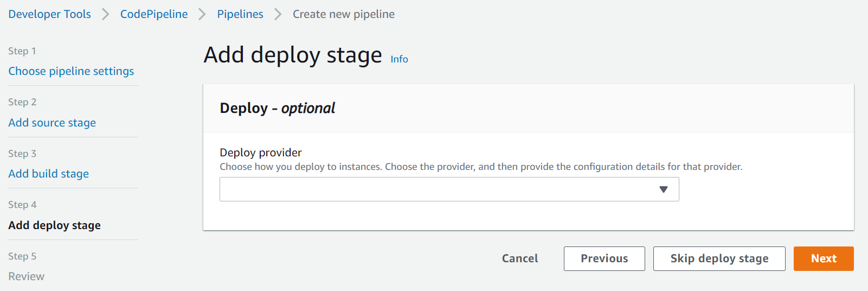Click the Review step in sidebar

coord(27,276)
